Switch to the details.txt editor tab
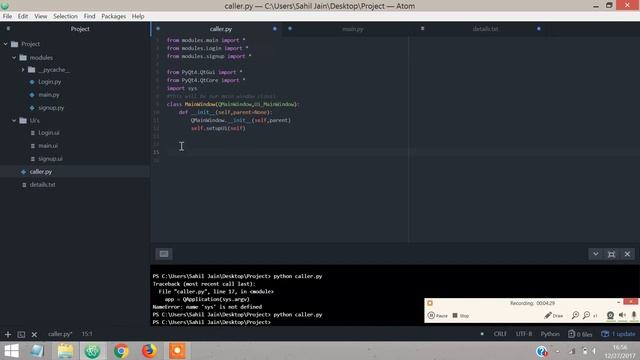 485,29
